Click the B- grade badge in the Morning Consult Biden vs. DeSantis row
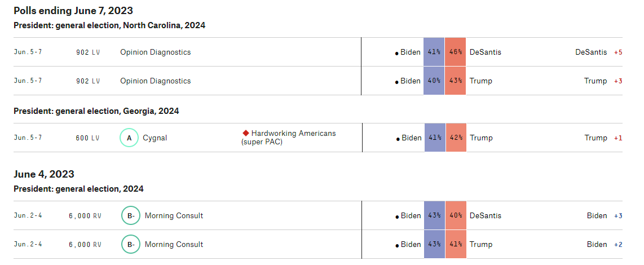 click(131, 215)
